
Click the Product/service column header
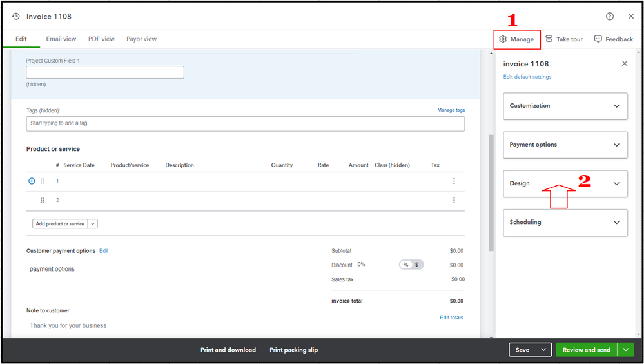pyautogui.click(x=130, y=165)
